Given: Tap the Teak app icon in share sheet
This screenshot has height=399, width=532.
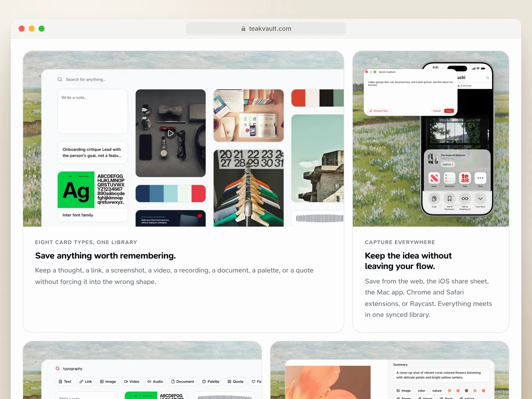Looking at the screenshot, I should pos(465,178).
